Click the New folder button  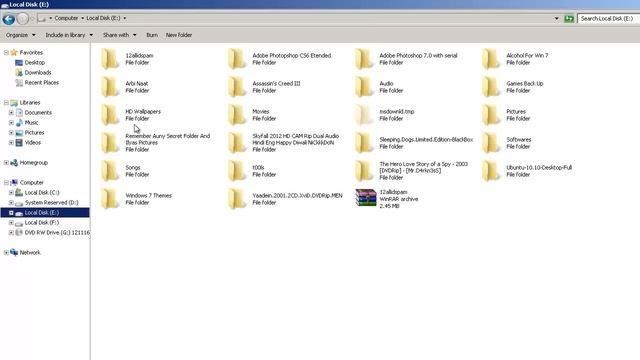coord(179,35)
